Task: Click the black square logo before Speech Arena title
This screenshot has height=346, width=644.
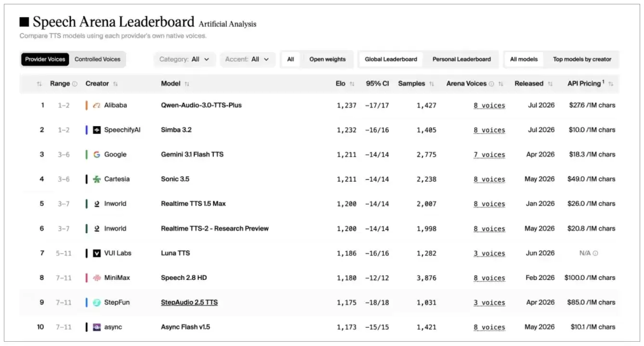Action: [x=24, y=22]
